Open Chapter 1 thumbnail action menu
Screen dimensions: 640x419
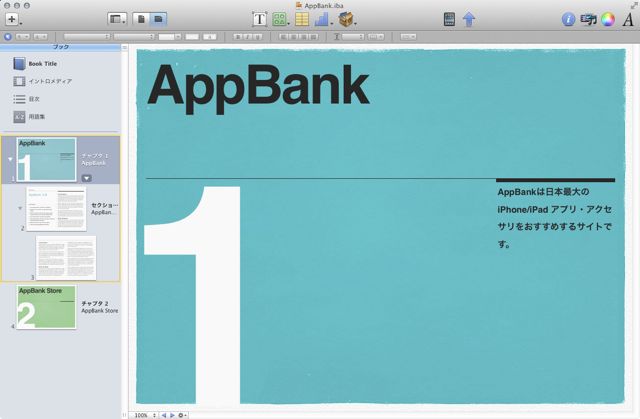pyautogui.click(x=87, y=178)
